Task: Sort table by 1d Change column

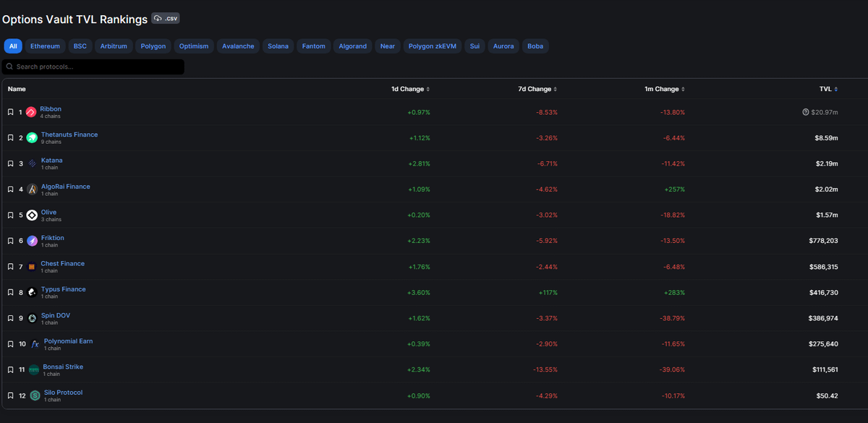Action: click(x=410, y=89)
